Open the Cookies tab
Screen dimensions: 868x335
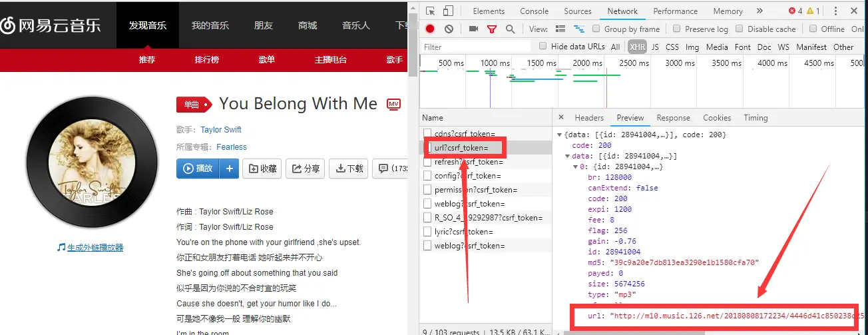717,118
